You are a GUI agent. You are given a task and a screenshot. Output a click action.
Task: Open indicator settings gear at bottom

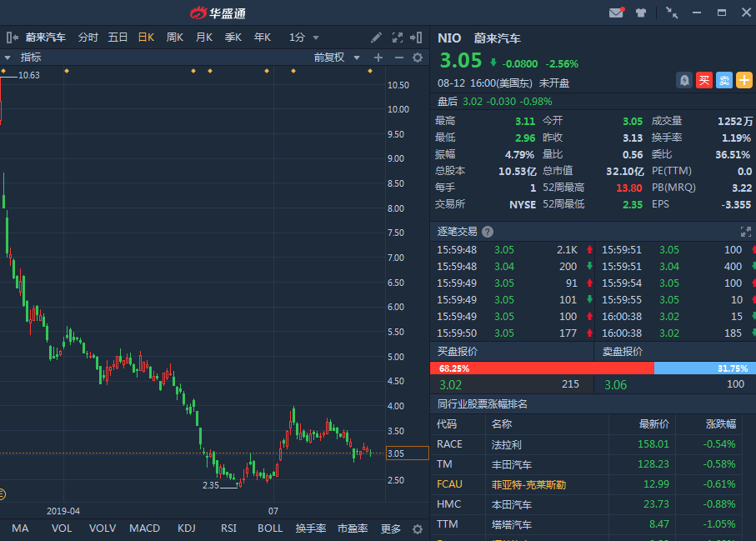click(418, 529)
